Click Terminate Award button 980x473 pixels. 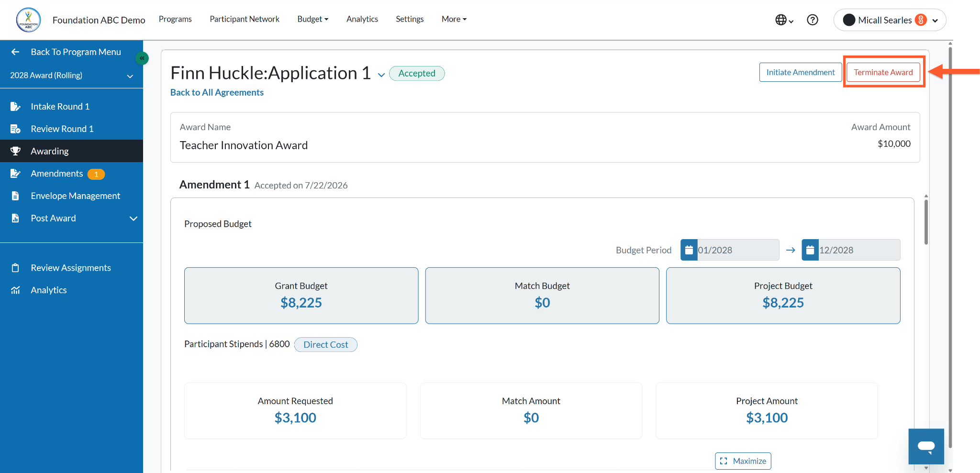pyautogui.click(x=883, y=72)
